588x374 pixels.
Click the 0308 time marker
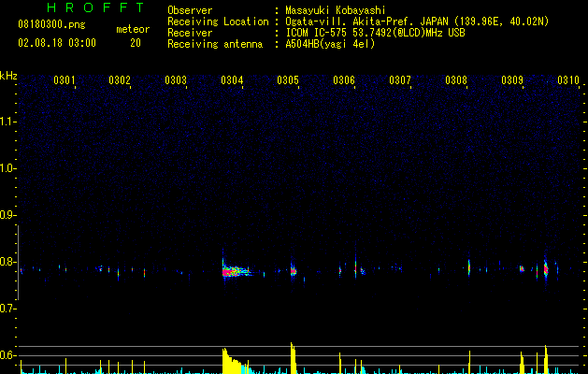[456, 80]
